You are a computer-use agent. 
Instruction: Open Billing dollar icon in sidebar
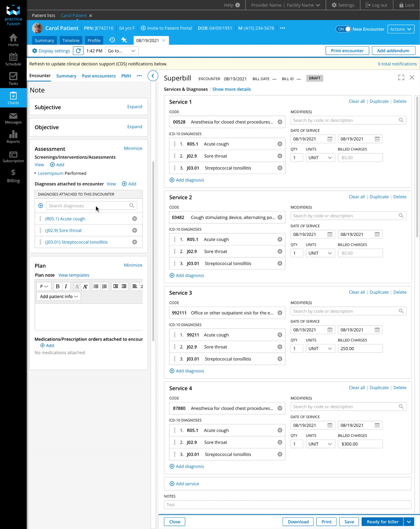[x=13, y=176]
